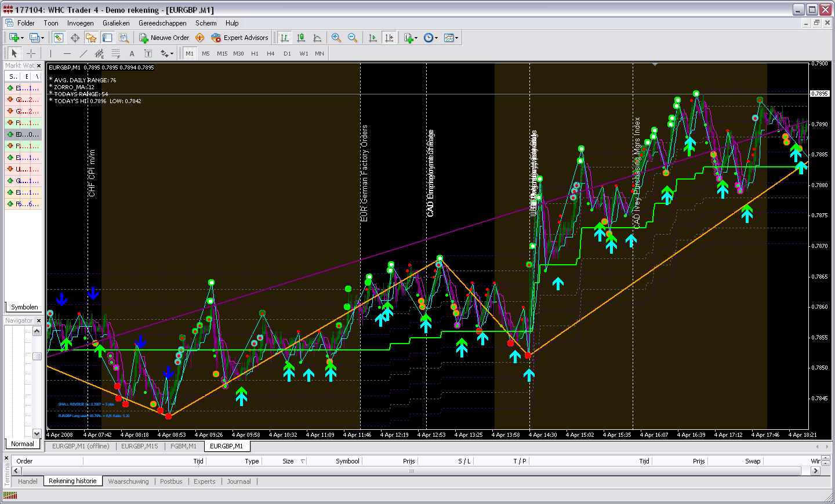Image resolution: width=835 pixels, height=504 pixels.
Task: Switch to FGBM,M1 chart tab
Action: click(x=183, y=446)
